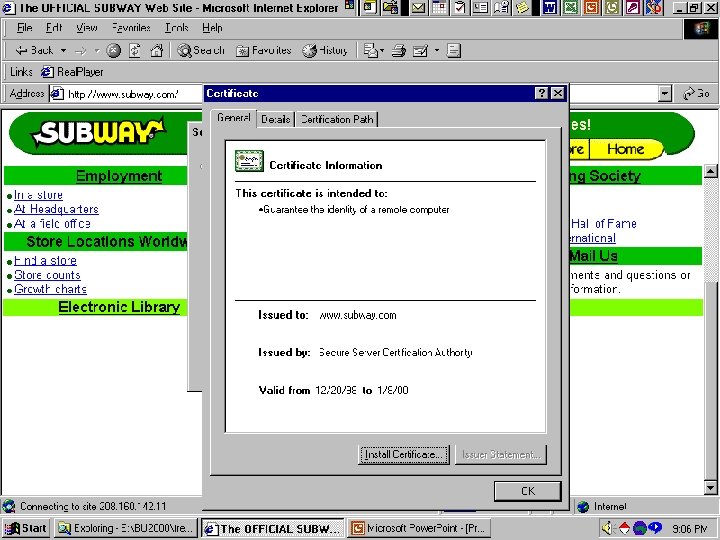720x540 pixels.
Task: Click the Refresh page toolbar icon
Action: click(x=135, y=51)
